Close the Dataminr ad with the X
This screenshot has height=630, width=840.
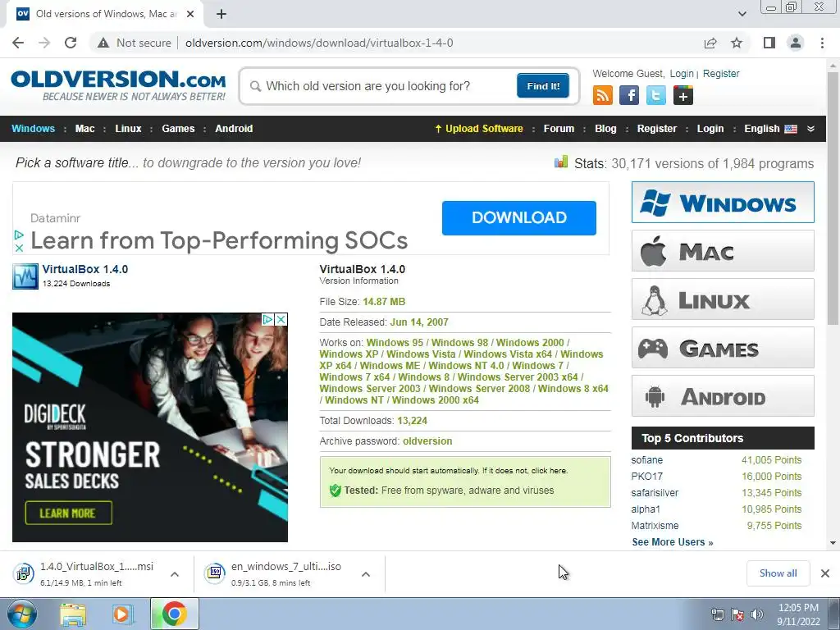coord(19,248)
